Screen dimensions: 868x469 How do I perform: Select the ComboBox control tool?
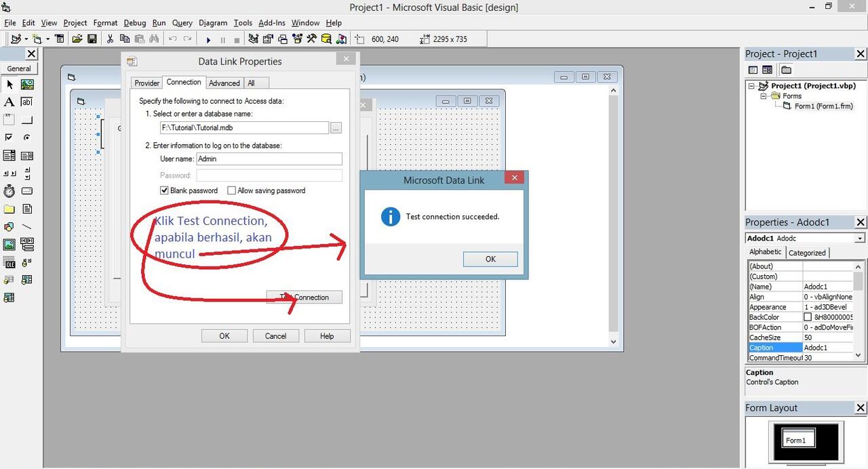[x=9, y=155]
